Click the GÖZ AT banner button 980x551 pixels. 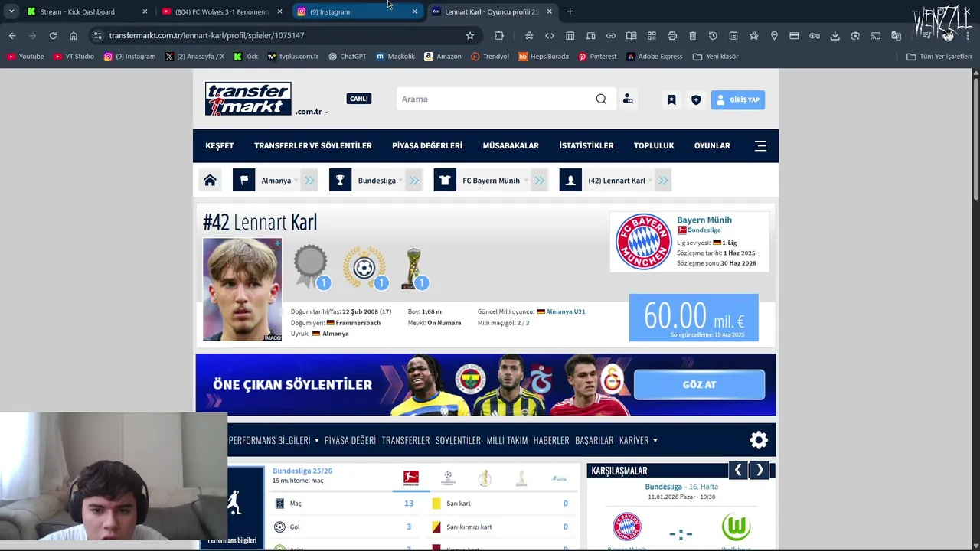[699, 385]
